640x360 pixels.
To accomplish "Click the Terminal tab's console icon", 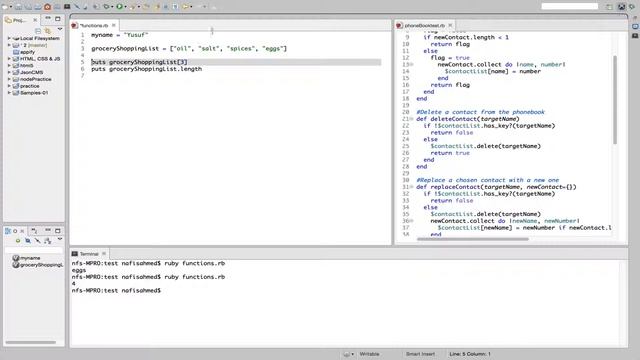I will click(75, 254).
